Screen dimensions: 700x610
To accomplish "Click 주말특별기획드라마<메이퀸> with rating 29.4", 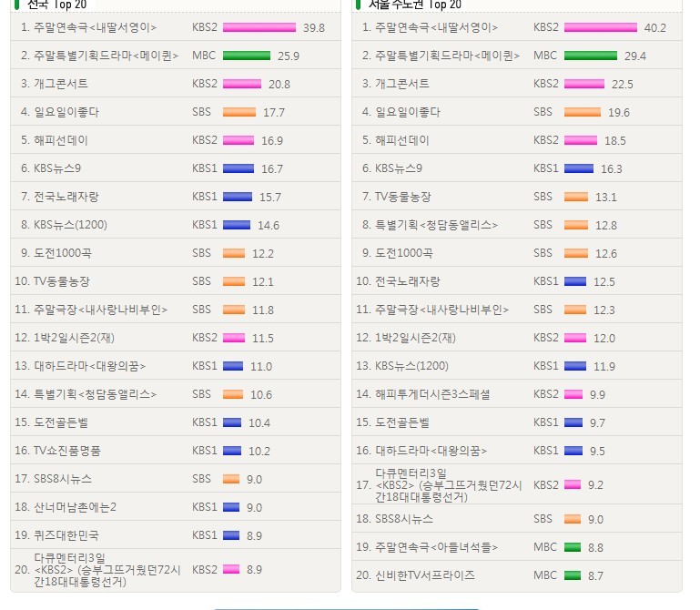I will point(447,56).
